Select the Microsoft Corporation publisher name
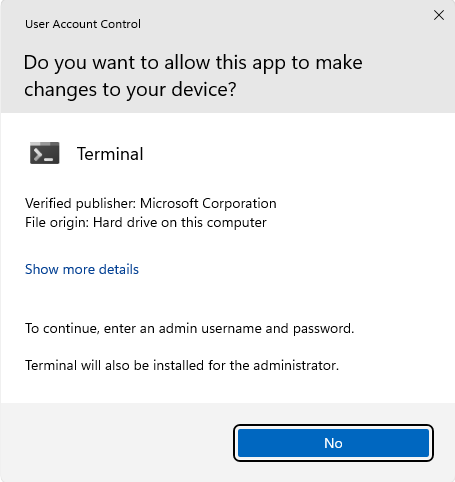 [x=208, y=203]
